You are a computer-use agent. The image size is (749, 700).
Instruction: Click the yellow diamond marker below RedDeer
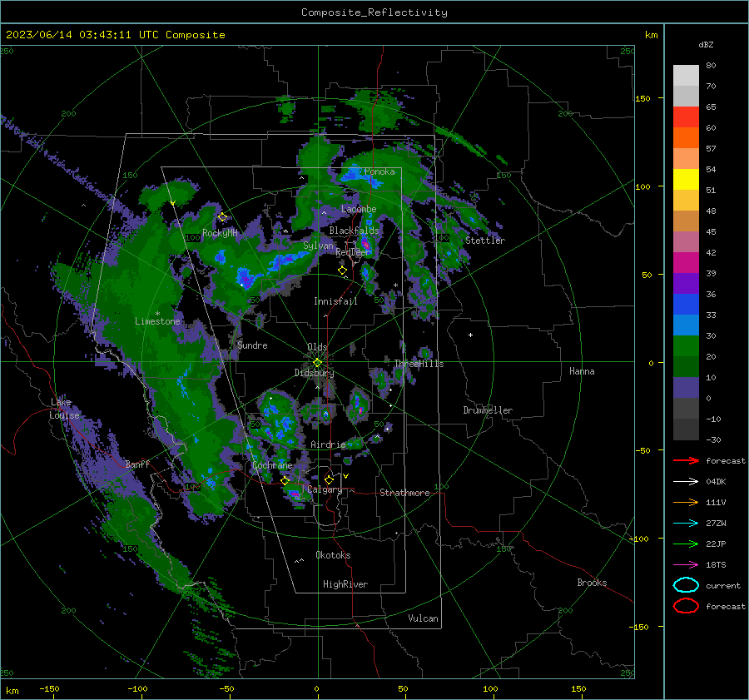[342, 271]
